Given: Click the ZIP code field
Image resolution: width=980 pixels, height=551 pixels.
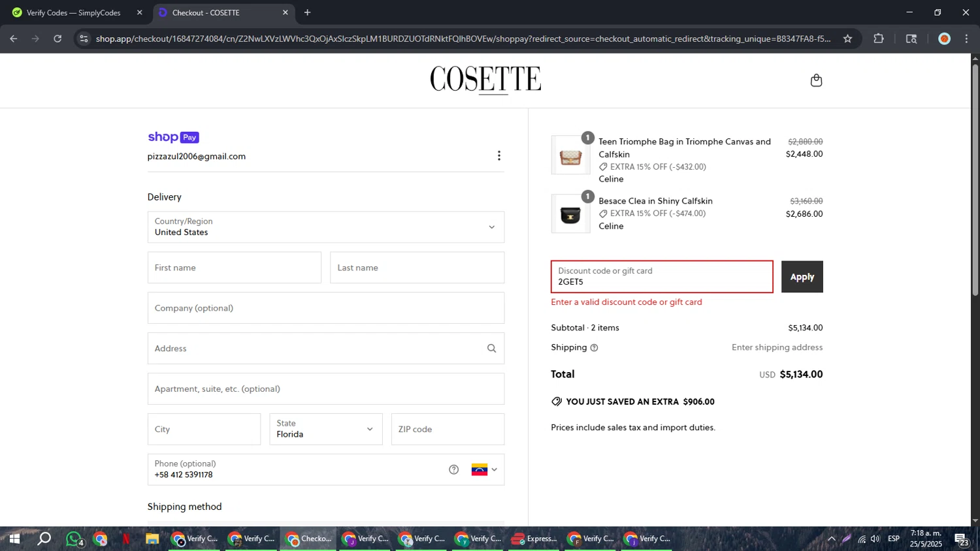Looking at the screenshot, I should click(448, 429).
